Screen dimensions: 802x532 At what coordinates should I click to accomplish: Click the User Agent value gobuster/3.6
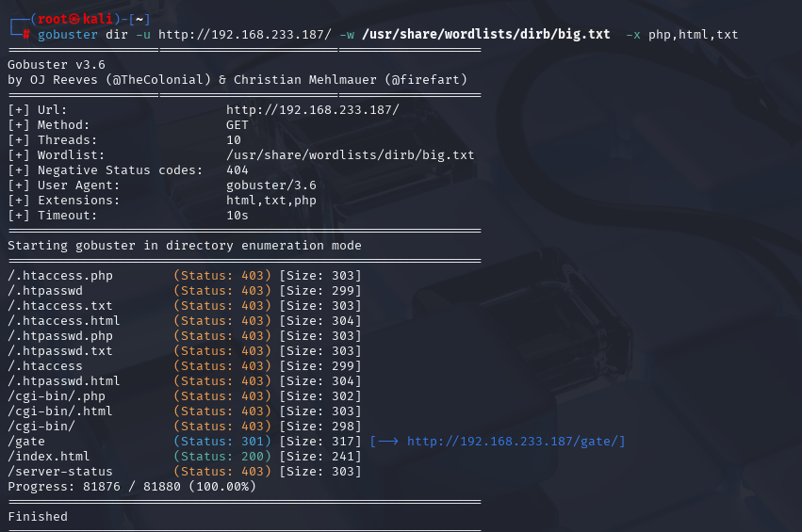pyautogui.click(x=271, y=185)
